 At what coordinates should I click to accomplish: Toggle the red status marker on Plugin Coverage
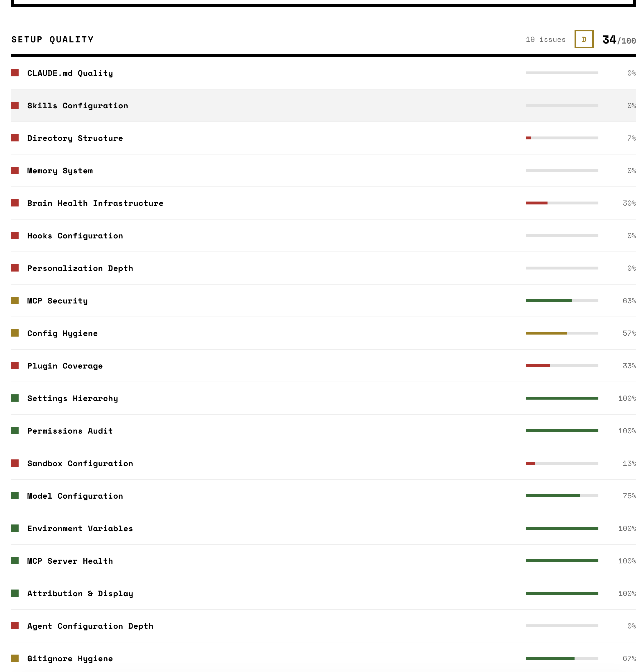(x=15, y=366)
